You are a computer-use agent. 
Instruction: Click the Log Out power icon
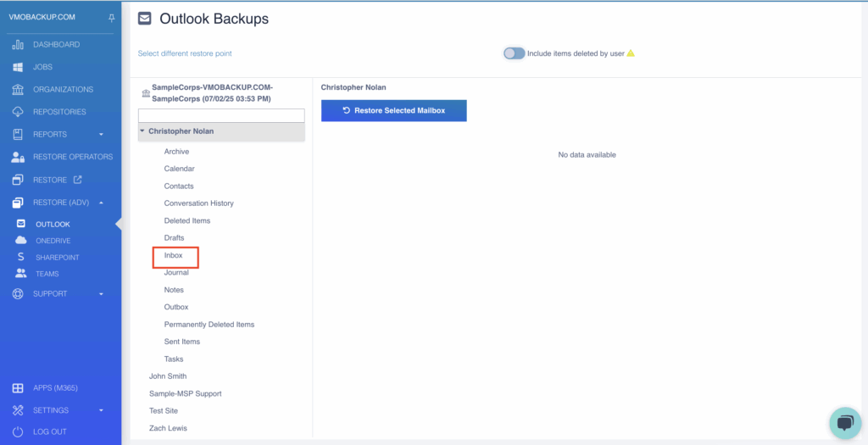18,431
